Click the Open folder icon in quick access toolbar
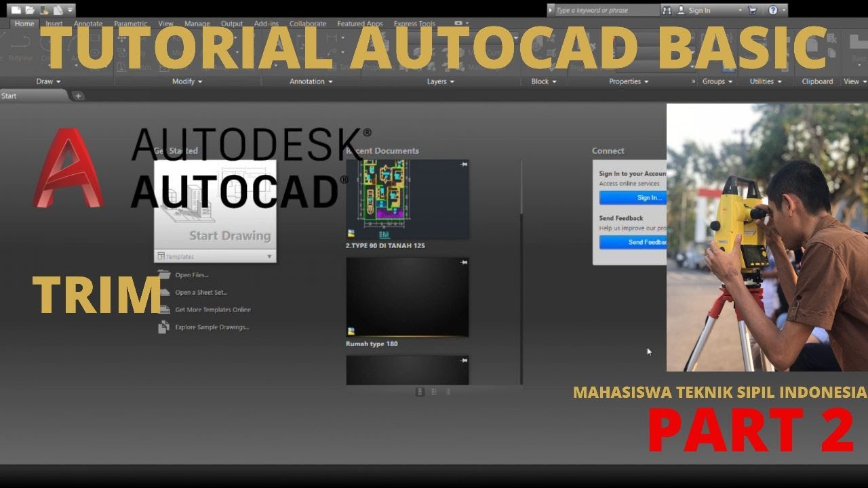868x488 pixels. click(30, 10)
